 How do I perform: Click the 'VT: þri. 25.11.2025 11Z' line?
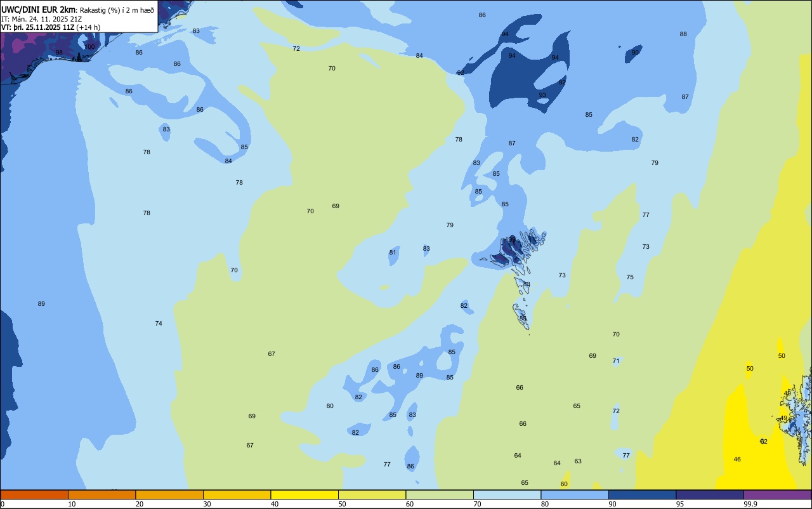(38, 27)
